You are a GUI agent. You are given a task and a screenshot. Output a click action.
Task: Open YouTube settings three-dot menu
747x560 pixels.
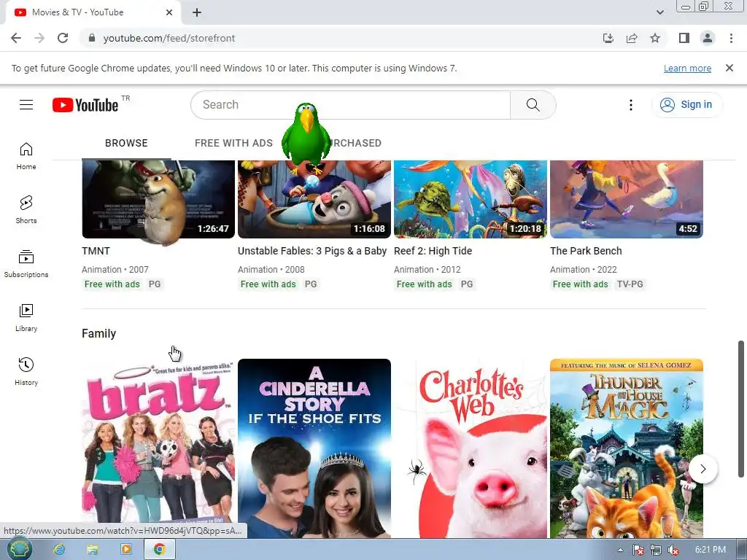[631, 105]
